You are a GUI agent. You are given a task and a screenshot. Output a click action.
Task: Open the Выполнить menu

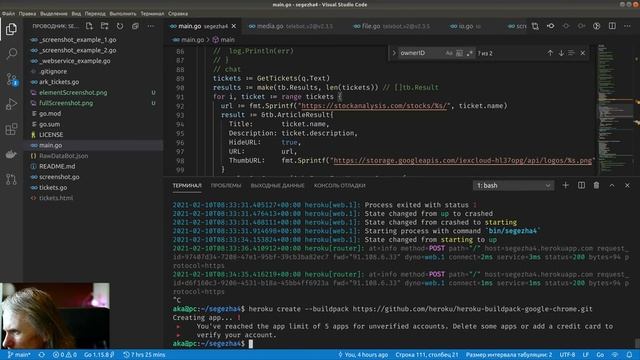coord(123,13)
